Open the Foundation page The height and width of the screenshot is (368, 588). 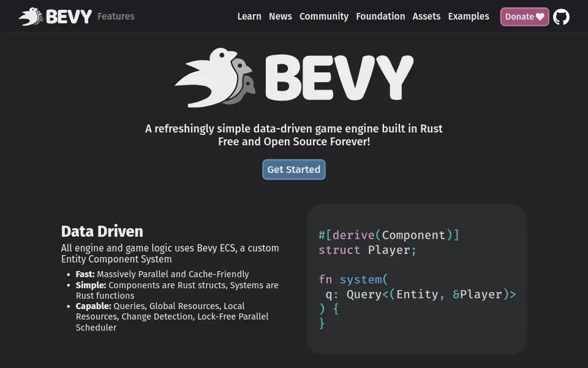tap(380, 17)
